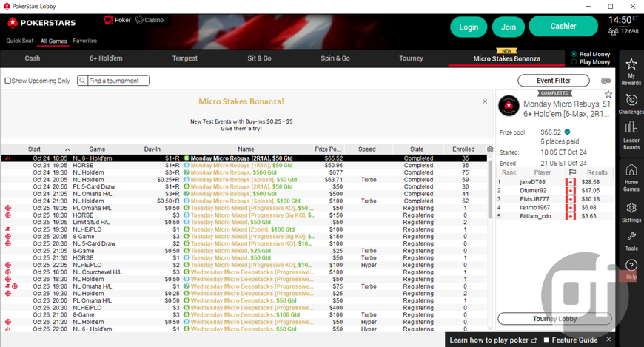Sort by the Game column header
This screenshot has height=347, width=644.
coord(97,149)
